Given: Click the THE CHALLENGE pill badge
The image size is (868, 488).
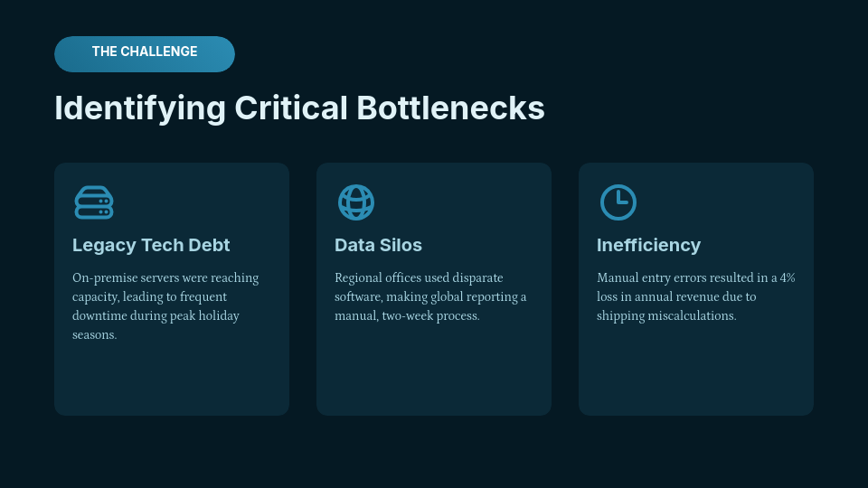Looking at the screenshot, I should tap(145, 53).
